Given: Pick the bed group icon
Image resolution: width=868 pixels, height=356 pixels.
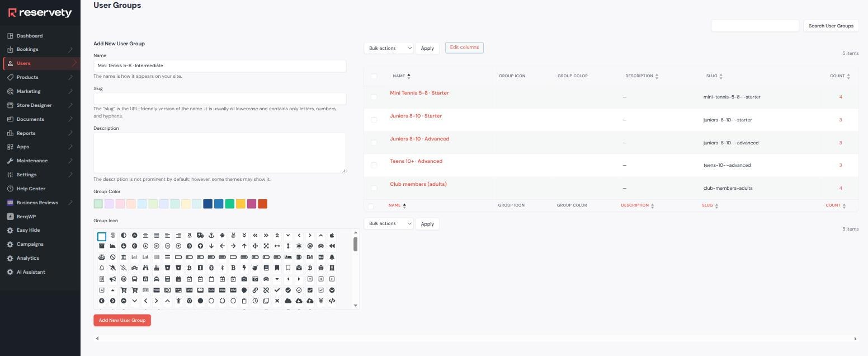Looking at the screenshot, I should click(x=289, y=257).
